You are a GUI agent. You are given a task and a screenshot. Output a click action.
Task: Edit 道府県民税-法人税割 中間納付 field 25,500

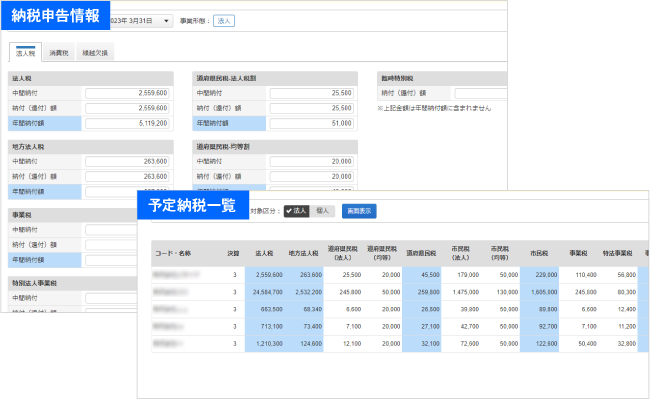(x=312, y=93)
